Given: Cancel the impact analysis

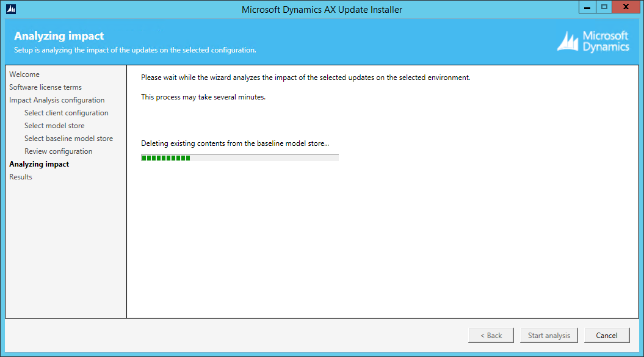Looking at the screenshot, I should (x=607, y=335).
